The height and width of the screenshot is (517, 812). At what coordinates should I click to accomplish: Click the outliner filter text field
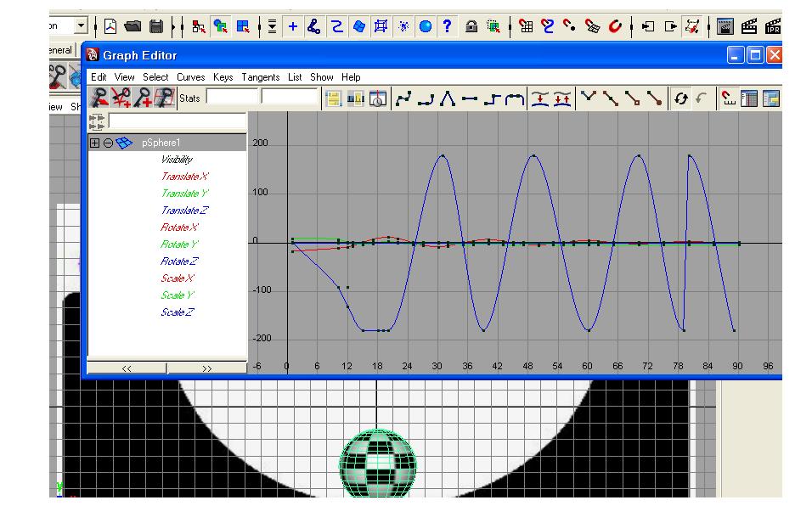tap(178, 121)
